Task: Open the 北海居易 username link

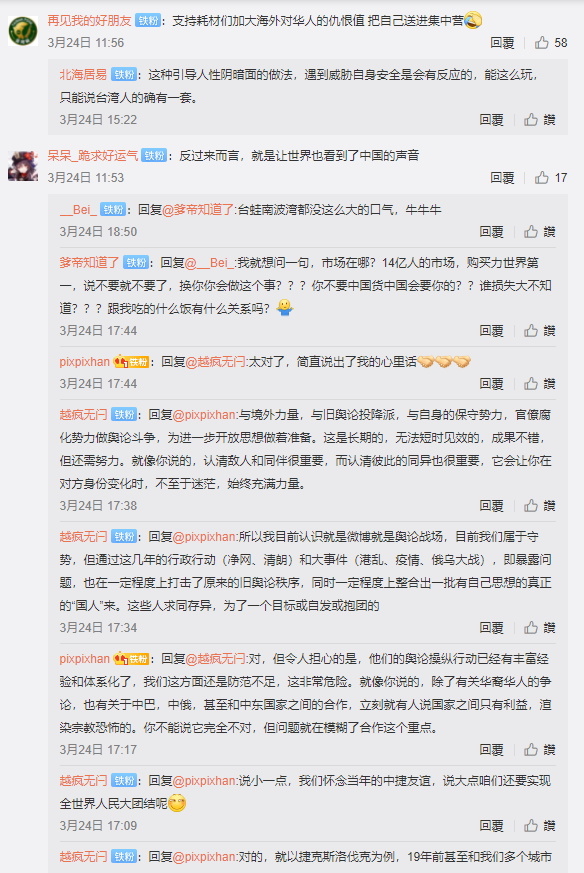Action: coord(83,75)
